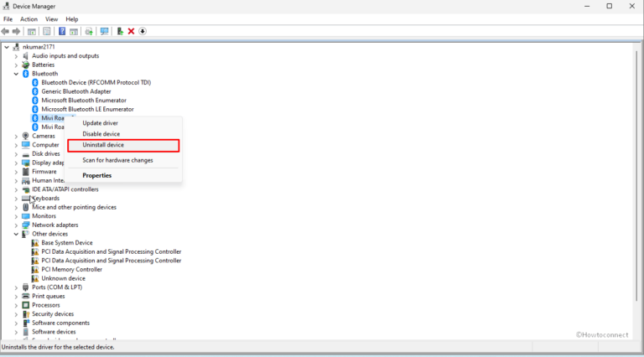Open the View menu
Image resolution: width=644 pixels, height=357 pixels.
tap(51, 19)
